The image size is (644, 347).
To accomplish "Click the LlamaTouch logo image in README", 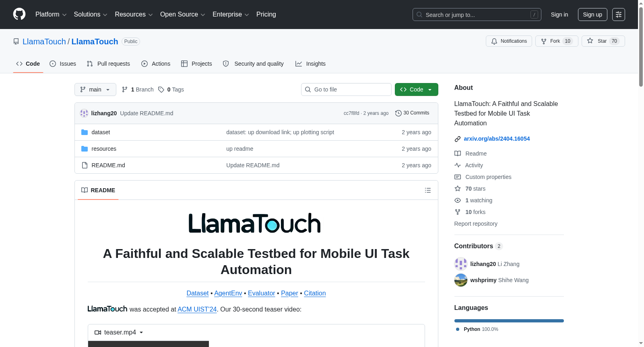I will point(255,223).
